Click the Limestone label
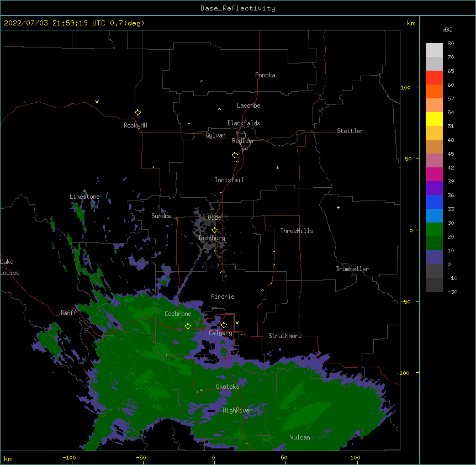This screenshot has width=476, height=465. [x=84, y=197]
